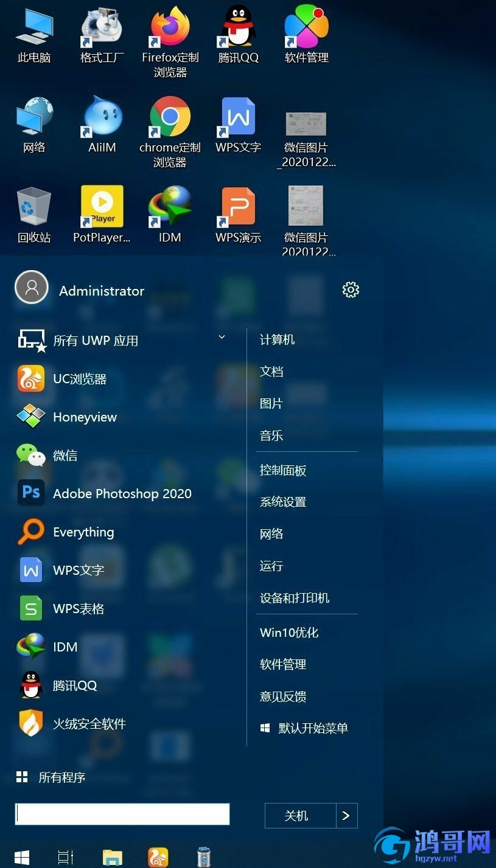The height and width of the screenshot is (868, 496).
Task: Open Task View on taskbar
Action: click(66, 857)
